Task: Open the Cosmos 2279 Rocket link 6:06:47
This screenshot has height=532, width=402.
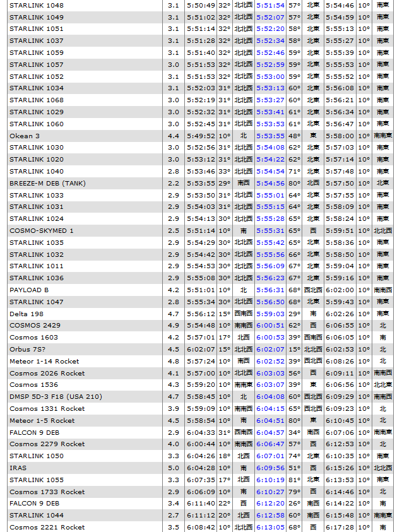Action: pos(270,444)
